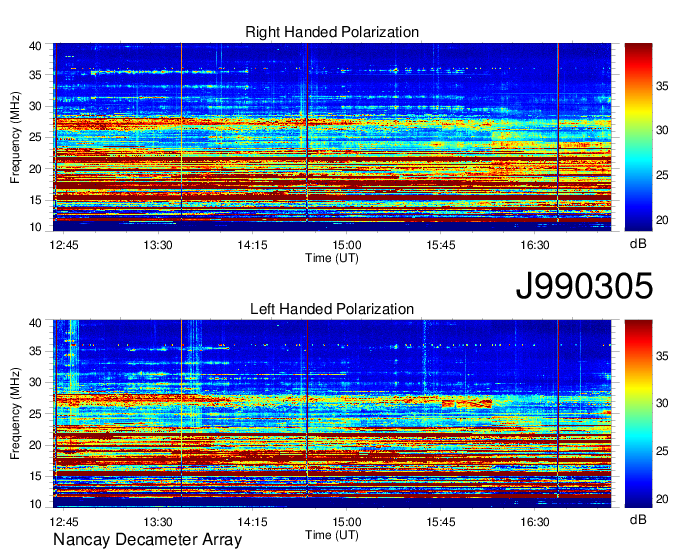The width and height of the screenshot is (680, 552).
Task: Click the dB unit label under Left Handed colorbar
Action: click(x=638, y=519)
